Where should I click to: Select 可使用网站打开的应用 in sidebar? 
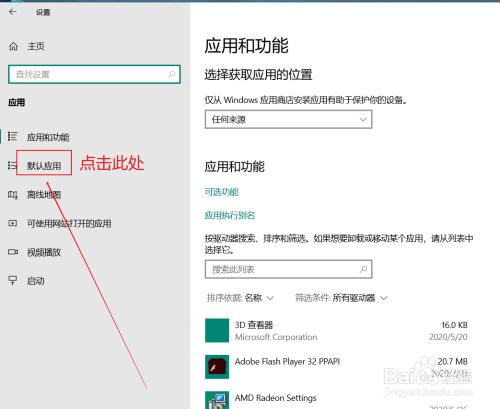point(69,223)
